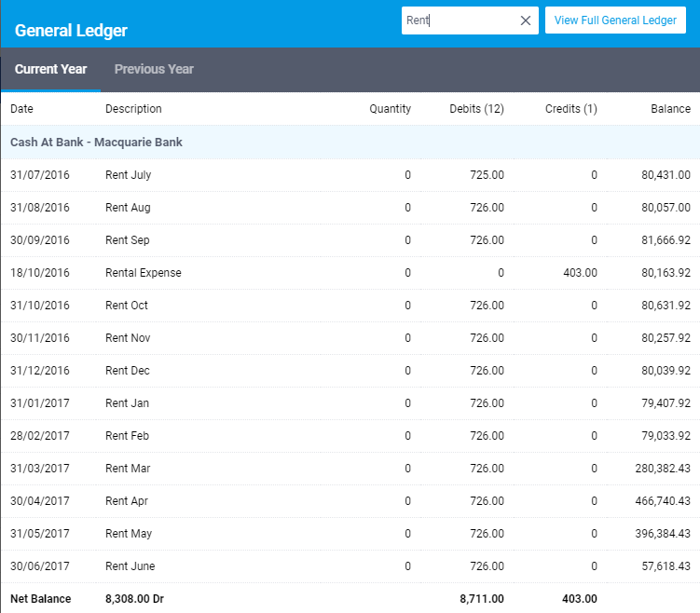Click the date 30/06/2017
This screenshot has height=613, width=700.
click(x=40, y=566)
